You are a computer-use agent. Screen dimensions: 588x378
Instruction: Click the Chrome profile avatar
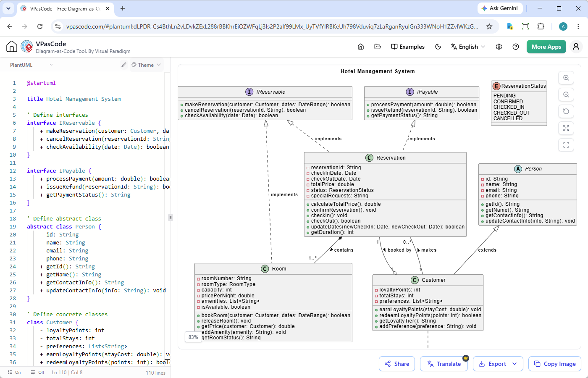(x=563, y=26)
